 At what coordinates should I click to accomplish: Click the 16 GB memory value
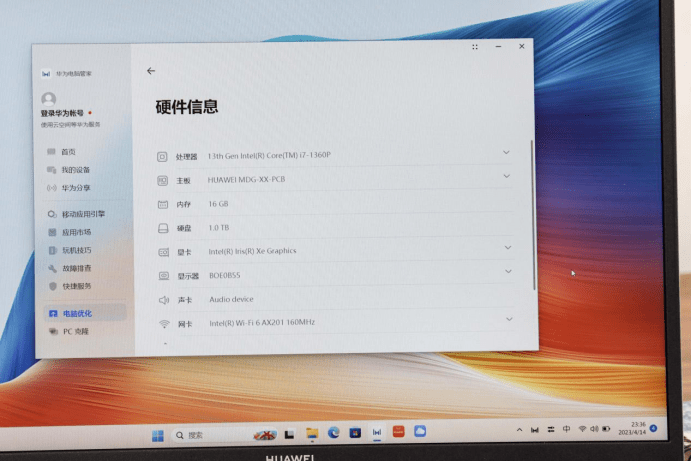(x=218, y=204)
